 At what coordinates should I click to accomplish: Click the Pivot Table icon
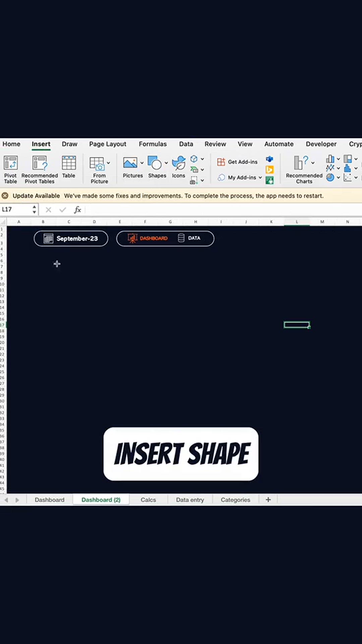click(10, 163)
